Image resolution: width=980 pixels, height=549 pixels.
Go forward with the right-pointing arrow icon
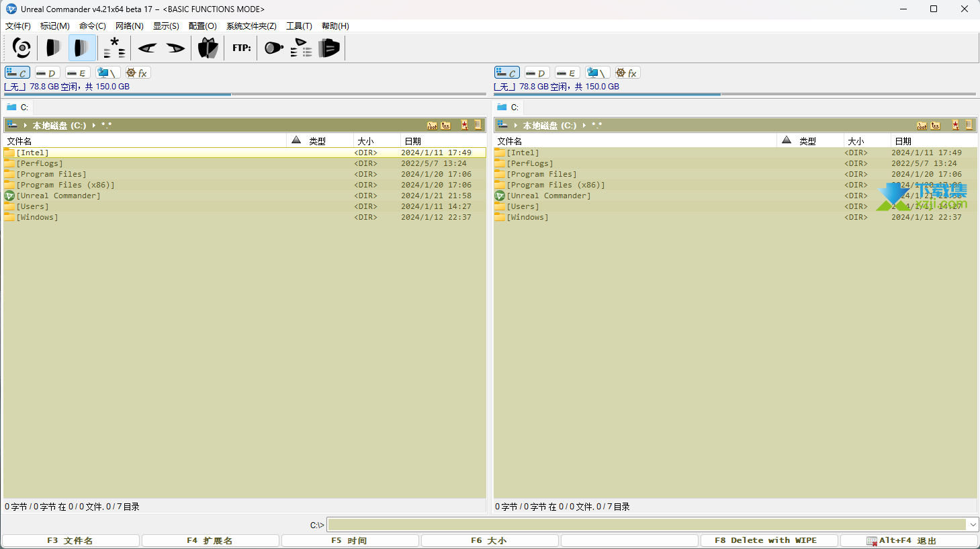pos(175,48)
